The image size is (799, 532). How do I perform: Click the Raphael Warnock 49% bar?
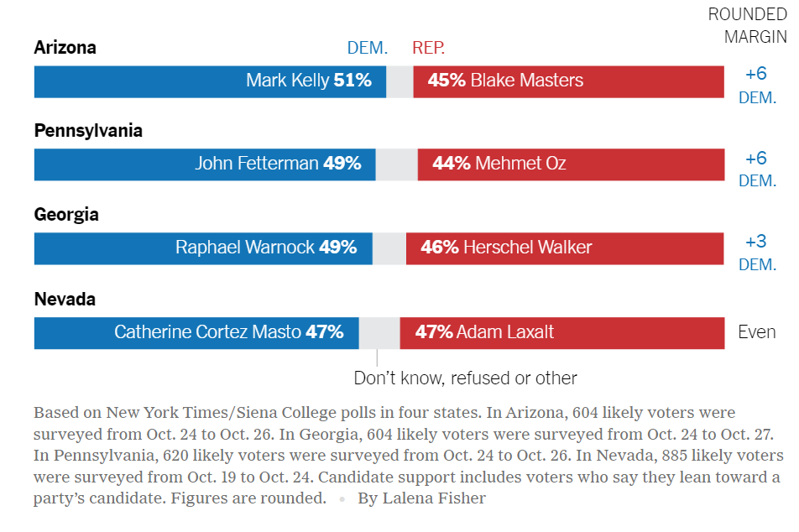coord(203,248)
